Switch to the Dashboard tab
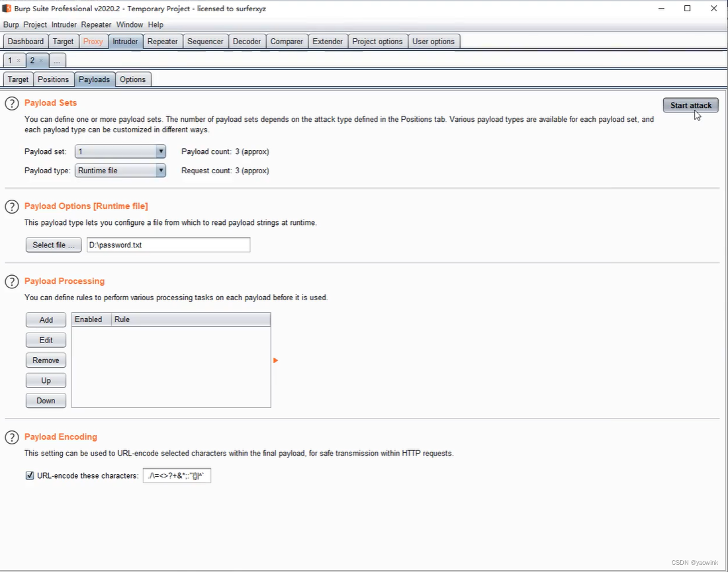Screen dimensions: 728x572 [26, 41]
